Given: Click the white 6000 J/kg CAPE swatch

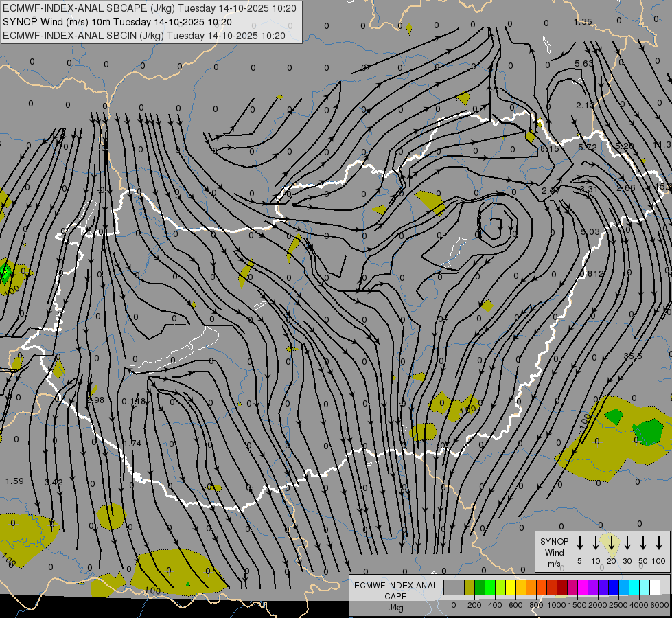Looking at the screenshot, I should pos(655,587).
